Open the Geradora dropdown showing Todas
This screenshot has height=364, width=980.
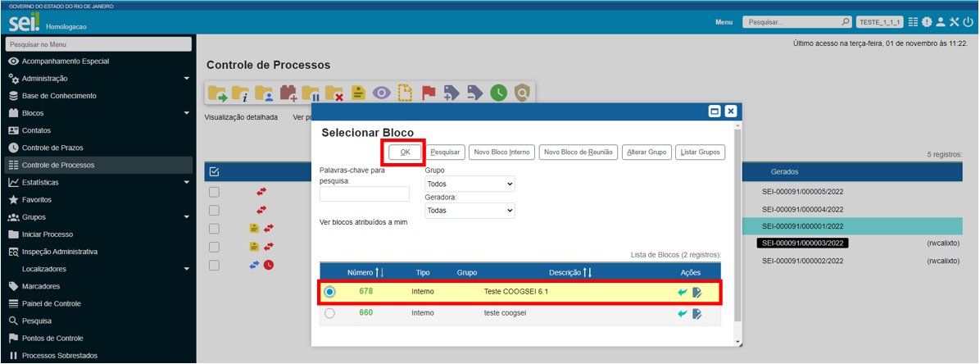tap(470, 211)
